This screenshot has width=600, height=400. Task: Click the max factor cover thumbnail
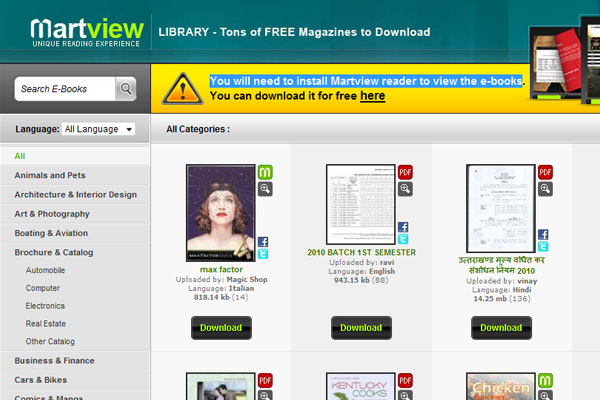(221, 213)
